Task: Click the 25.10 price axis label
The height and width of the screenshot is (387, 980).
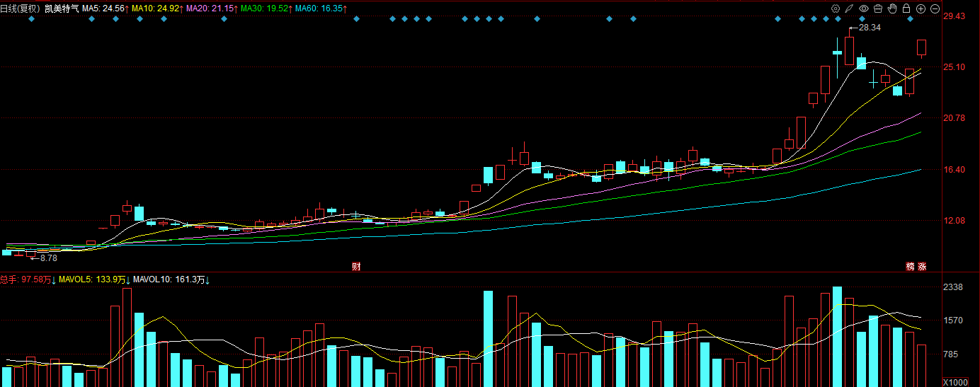Action: coord(955,67)
